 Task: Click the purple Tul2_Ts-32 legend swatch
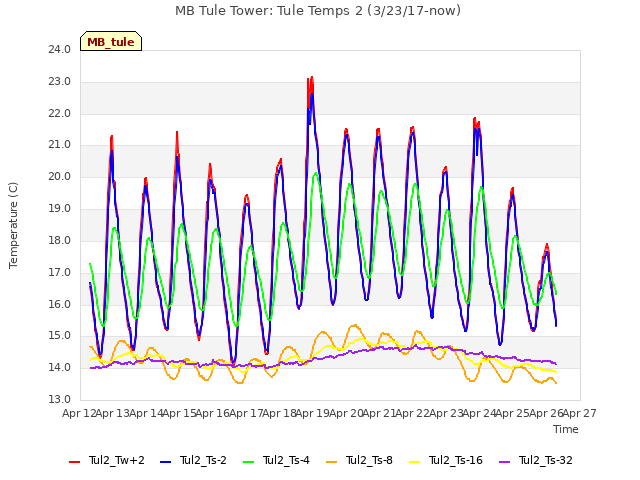click(x=504, y=462)
